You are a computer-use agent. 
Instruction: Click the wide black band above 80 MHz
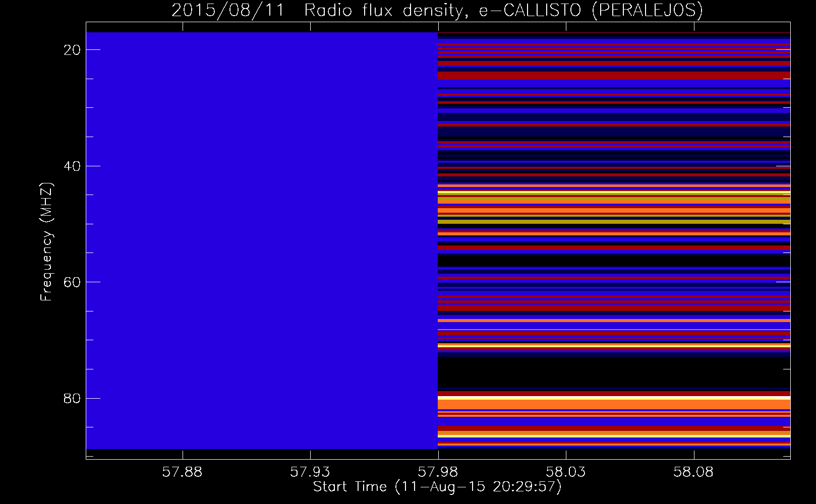[614, 373]
